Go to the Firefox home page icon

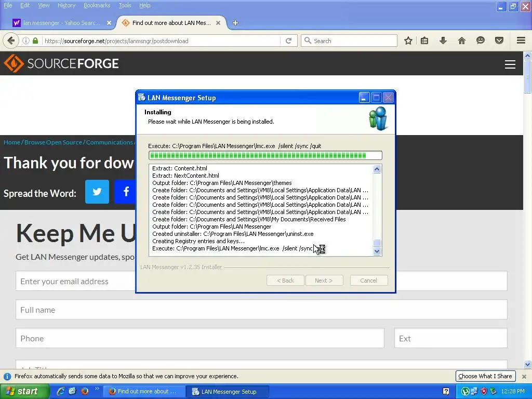click(x=462, y=41)
